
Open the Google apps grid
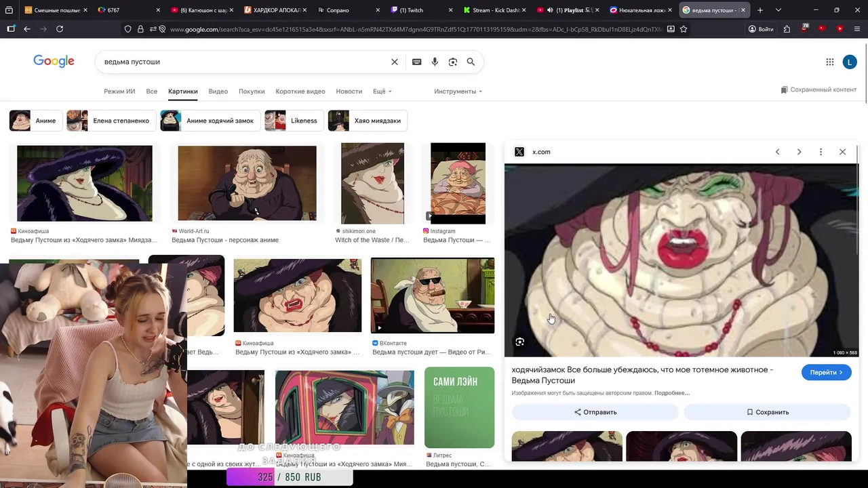pos(830,62)
